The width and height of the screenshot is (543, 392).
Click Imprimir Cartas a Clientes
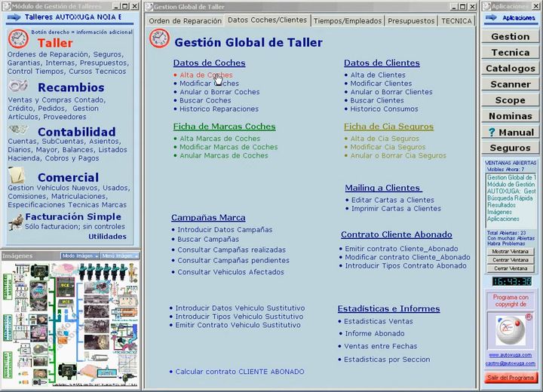pyautogui.click(x=396, y=209)
